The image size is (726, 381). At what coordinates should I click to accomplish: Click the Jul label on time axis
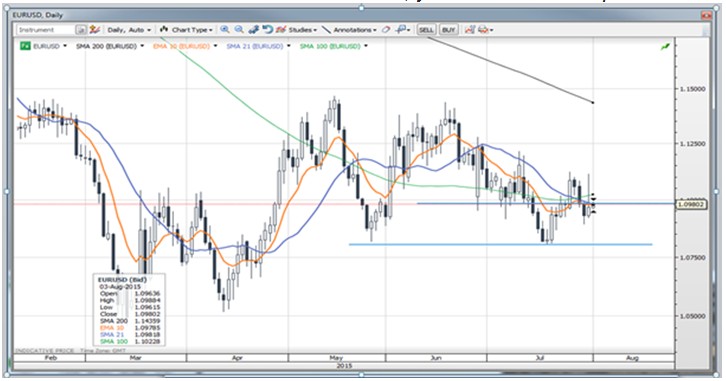pyautogui.click(x=540, y=357)
